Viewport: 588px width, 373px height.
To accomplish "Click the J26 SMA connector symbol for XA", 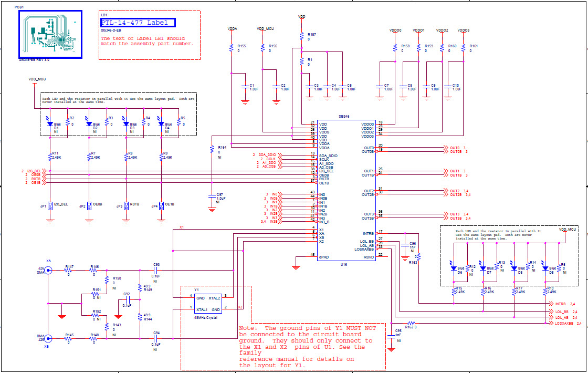I will point(48,270).
